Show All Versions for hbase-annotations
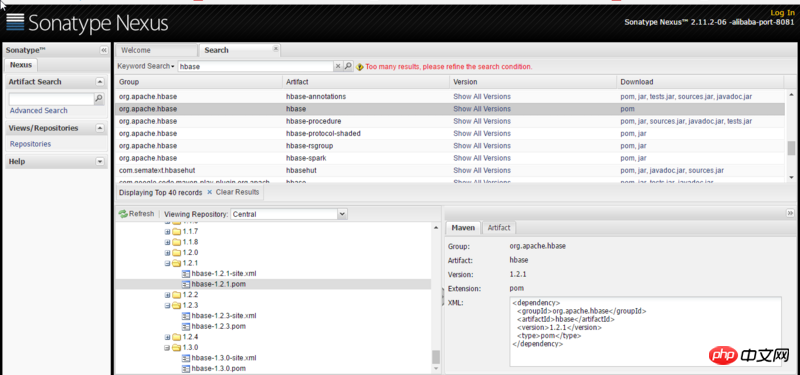800x375 pixels. (x=482, y=96)
